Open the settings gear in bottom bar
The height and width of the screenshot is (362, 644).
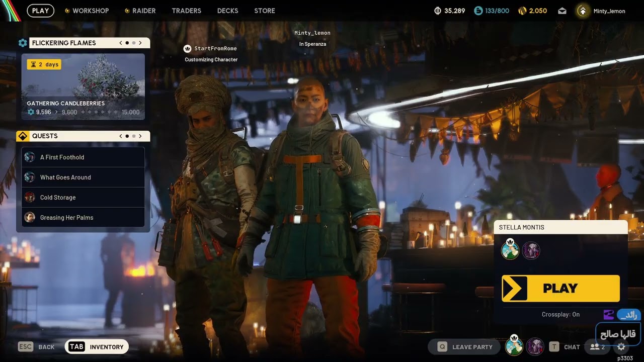pyautogui.click(x=621, y=347)
